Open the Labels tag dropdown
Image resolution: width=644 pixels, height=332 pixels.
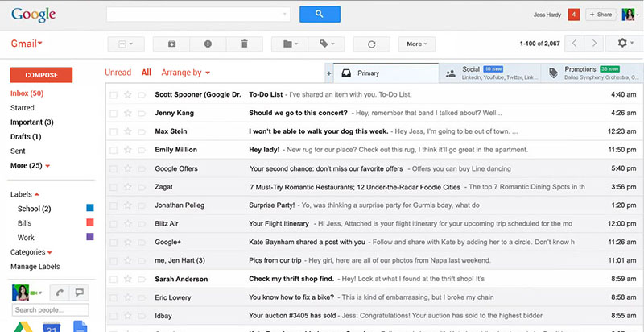click(x=327, y=44)
